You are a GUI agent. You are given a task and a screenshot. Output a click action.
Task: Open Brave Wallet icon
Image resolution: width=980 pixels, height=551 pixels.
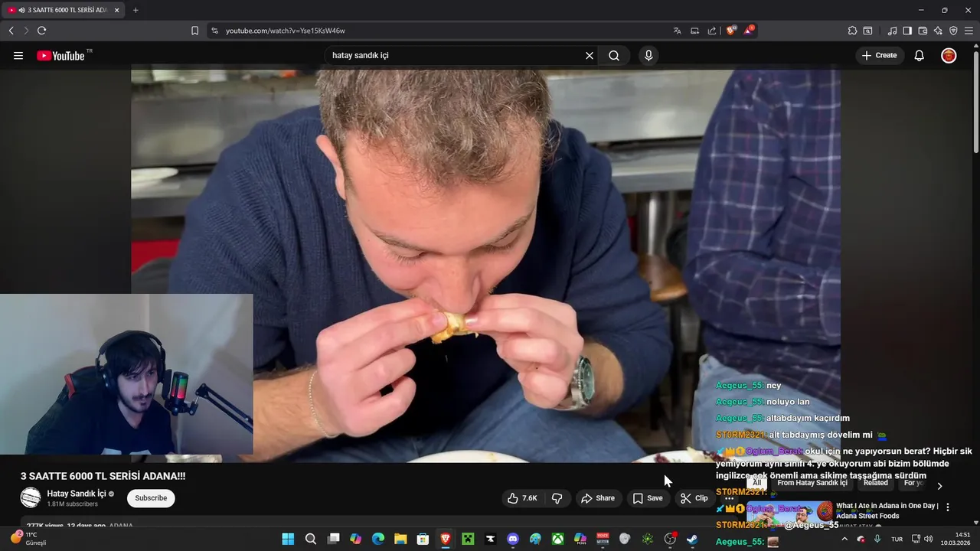923,31
